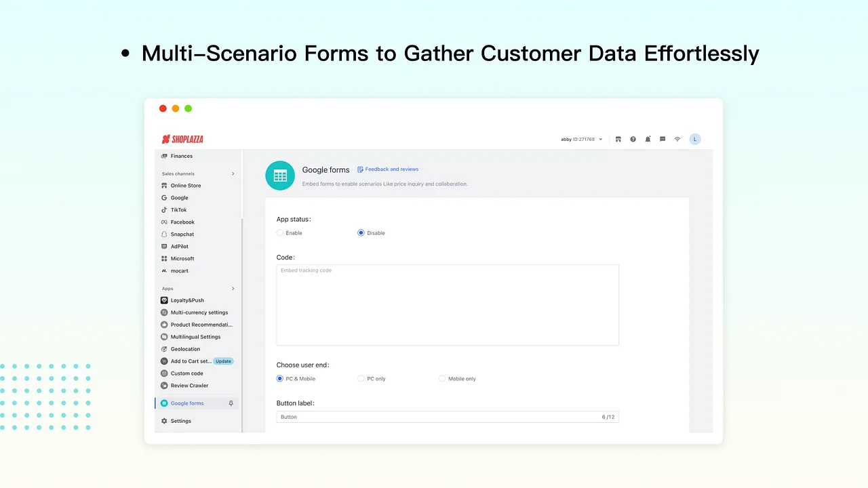Select the PC only radio option
The width and height of the screenshot is (868, 488).
[361, 379]
